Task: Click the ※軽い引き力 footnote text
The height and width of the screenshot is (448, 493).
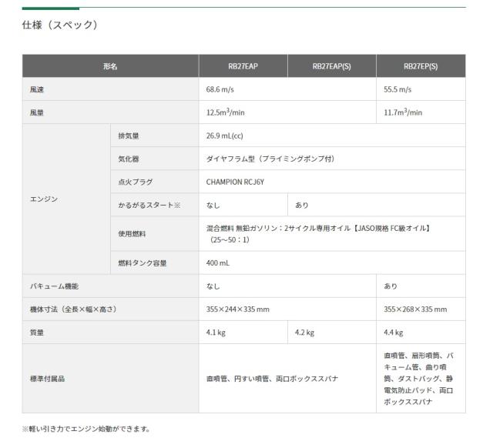Action: pyautogui.click(x=86, y=430)
